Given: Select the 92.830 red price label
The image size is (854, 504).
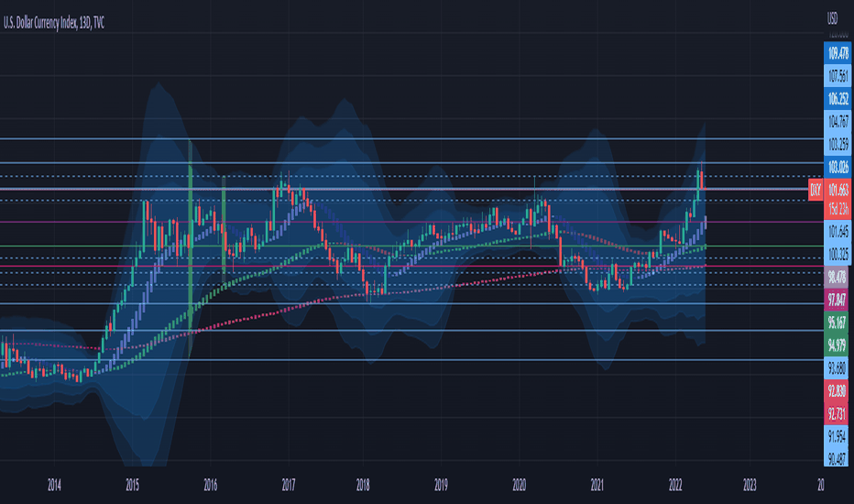Looking at the screenshot, I should (837, 391).
